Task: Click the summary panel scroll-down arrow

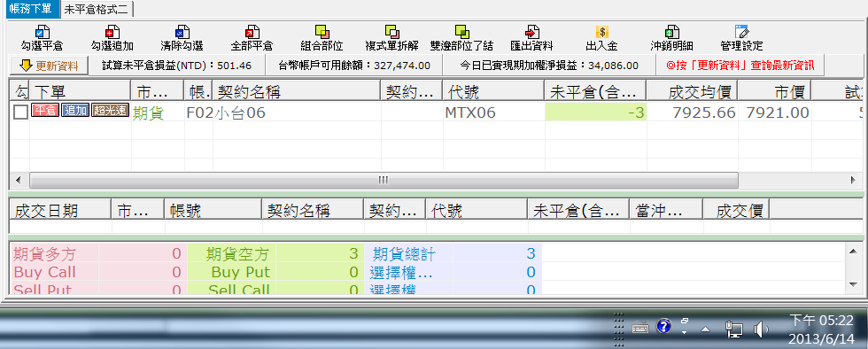Action: (853, 284)
